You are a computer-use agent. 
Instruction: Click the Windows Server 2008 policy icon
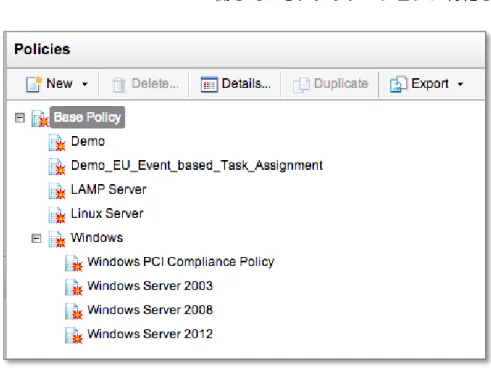coord(73,311)
